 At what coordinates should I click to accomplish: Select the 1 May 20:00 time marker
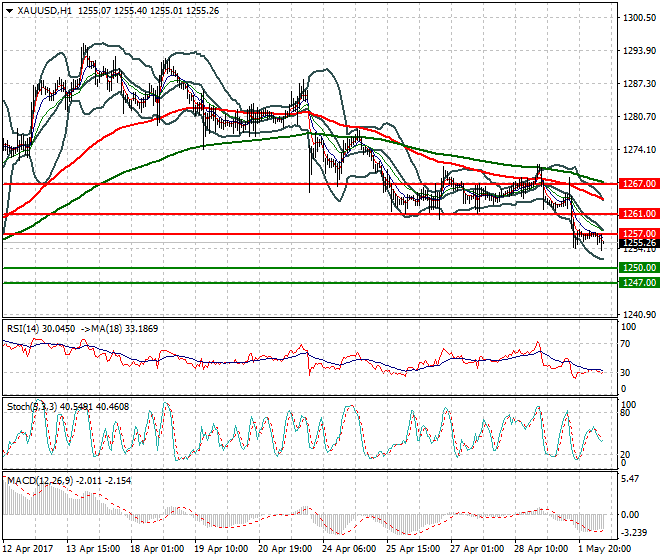point(605,549)
